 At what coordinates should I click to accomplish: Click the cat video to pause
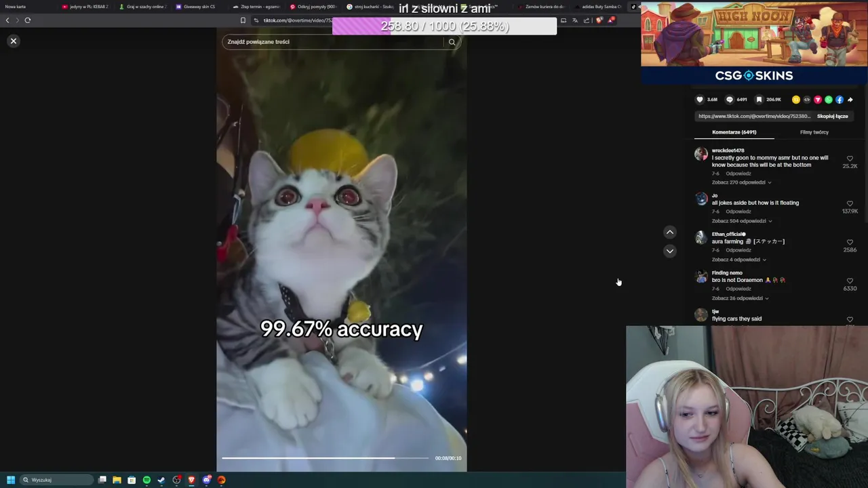[x=341, y=249]
